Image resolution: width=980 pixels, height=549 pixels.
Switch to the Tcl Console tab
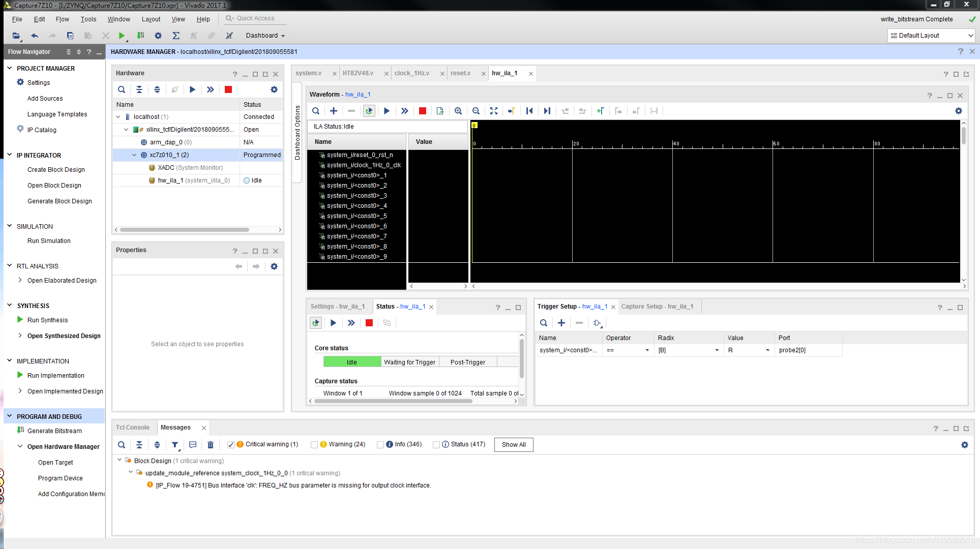133,428
